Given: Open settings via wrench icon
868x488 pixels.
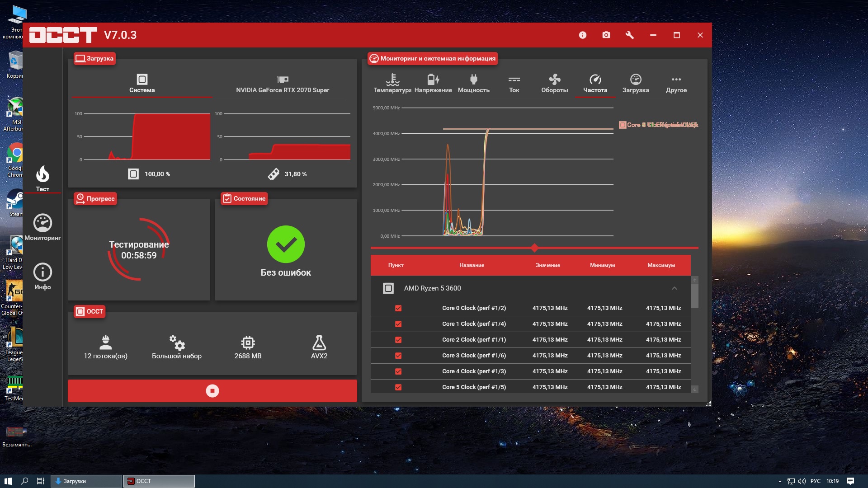Looking at the screenshot, I should pyautogui.click(x=629, y=35).
